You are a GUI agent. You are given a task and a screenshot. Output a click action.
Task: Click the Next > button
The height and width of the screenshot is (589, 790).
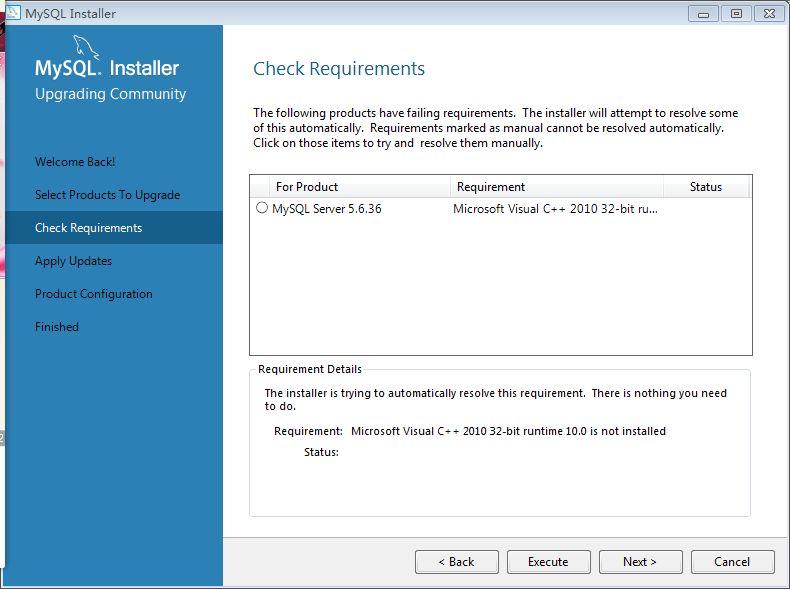(640, 562)
